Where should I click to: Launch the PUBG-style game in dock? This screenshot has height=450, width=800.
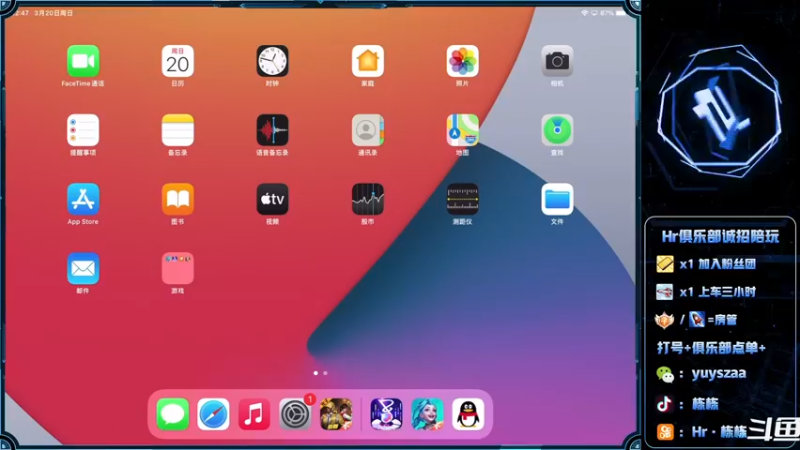pos(336,414)
